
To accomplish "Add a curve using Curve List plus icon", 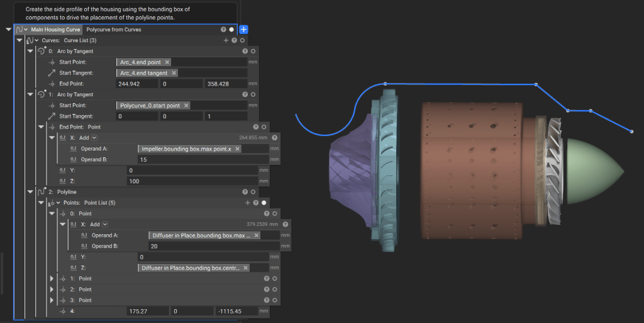I will [x=226, y=40].
